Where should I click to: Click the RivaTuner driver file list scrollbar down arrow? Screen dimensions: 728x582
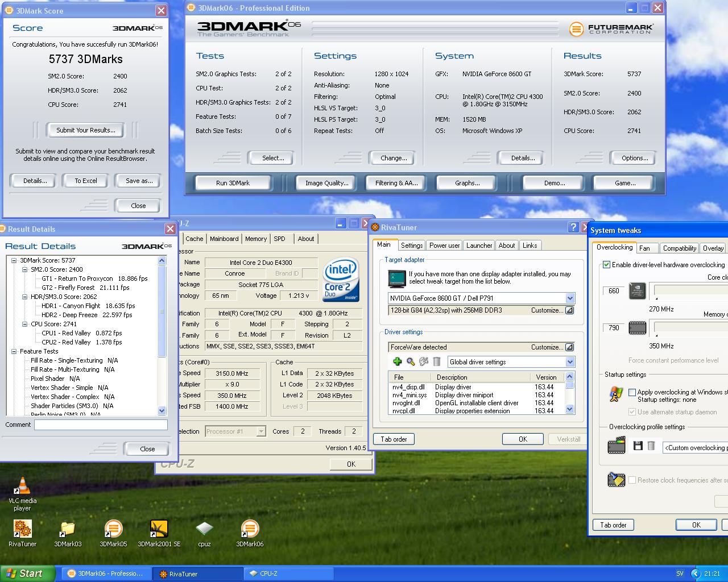569,409
